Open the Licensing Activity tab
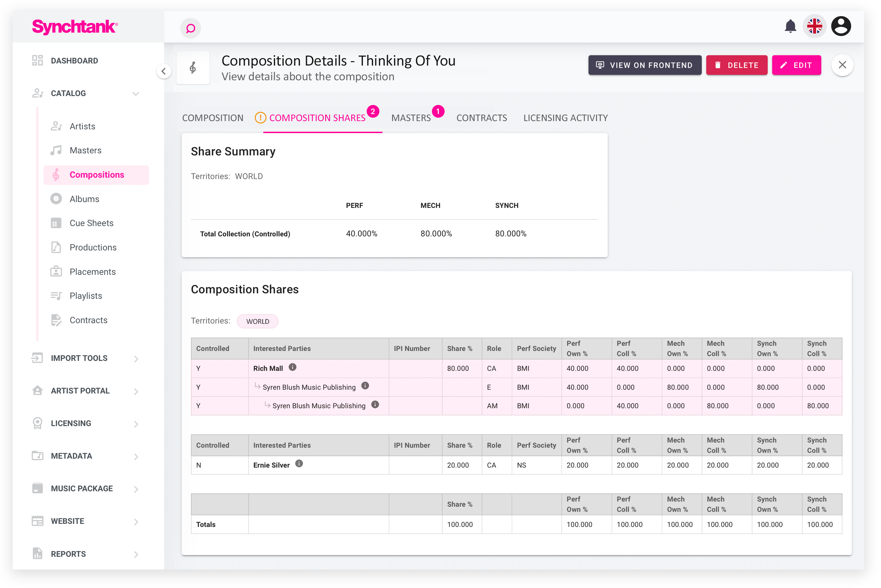 (x=565, y=118)
